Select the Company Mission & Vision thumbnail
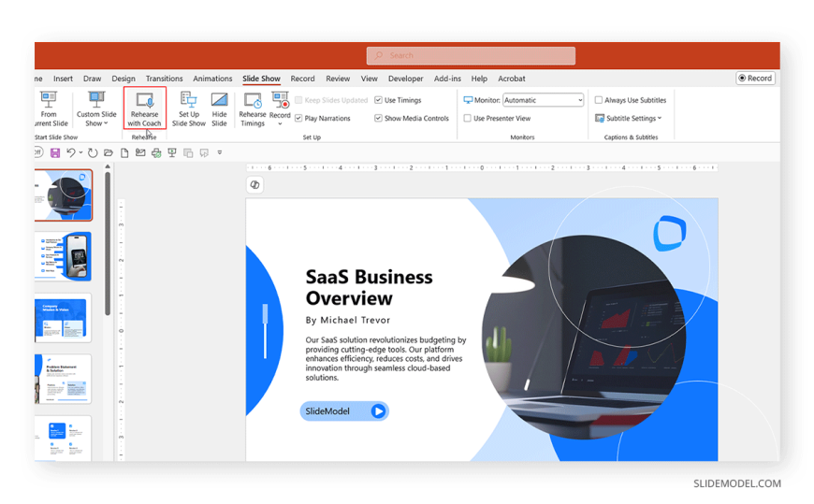 [64, 318]
